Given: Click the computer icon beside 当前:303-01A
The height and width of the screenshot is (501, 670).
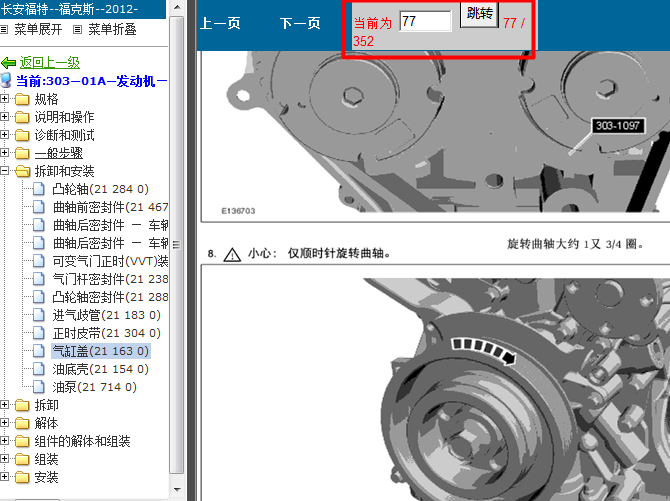Looking at the screenshot, I should coord(6,80).
